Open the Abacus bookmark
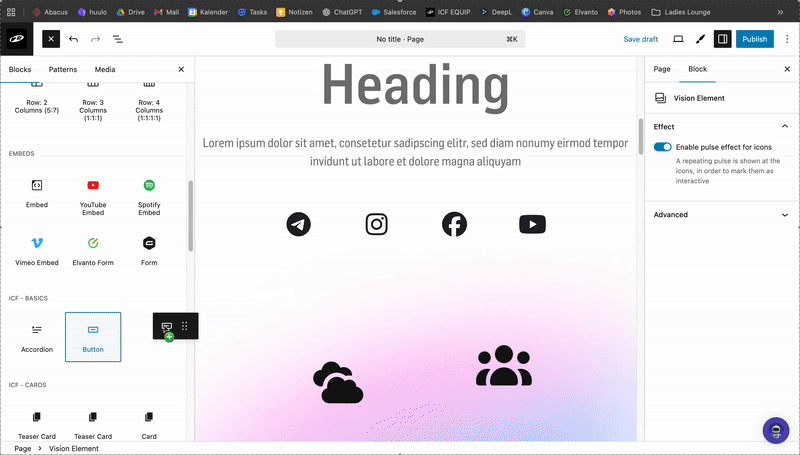Image resolution: width=800 pixels, height=455 pixels. tap(50, 12)
